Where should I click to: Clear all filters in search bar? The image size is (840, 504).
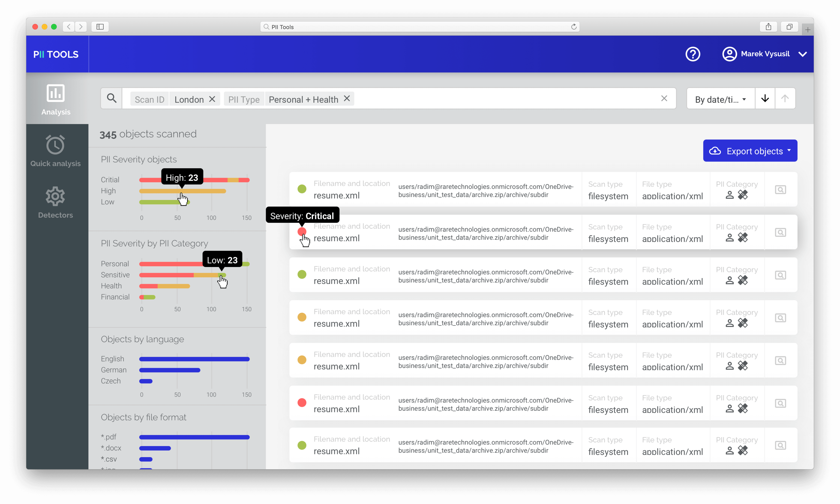[664, 98]
